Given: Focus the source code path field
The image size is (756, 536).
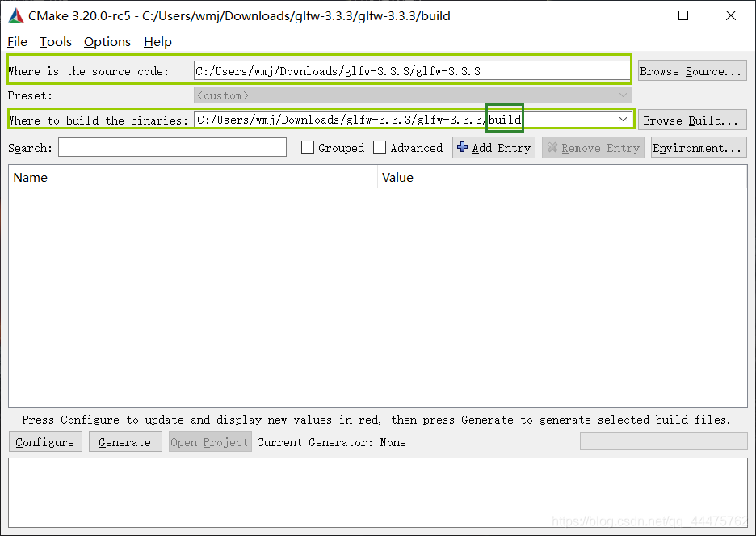Looking at the screenshot, I should click(412, 71).
